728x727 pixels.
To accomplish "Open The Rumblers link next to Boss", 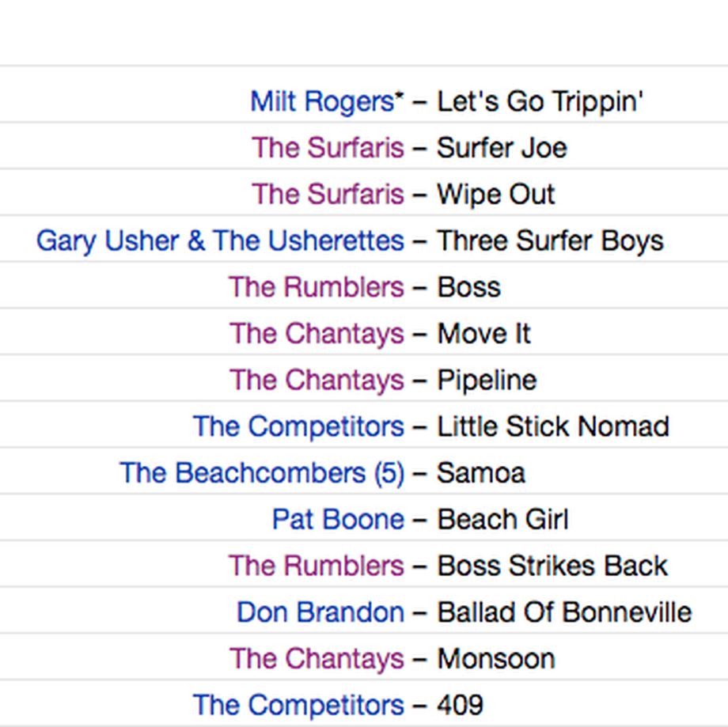I will 317,287.
